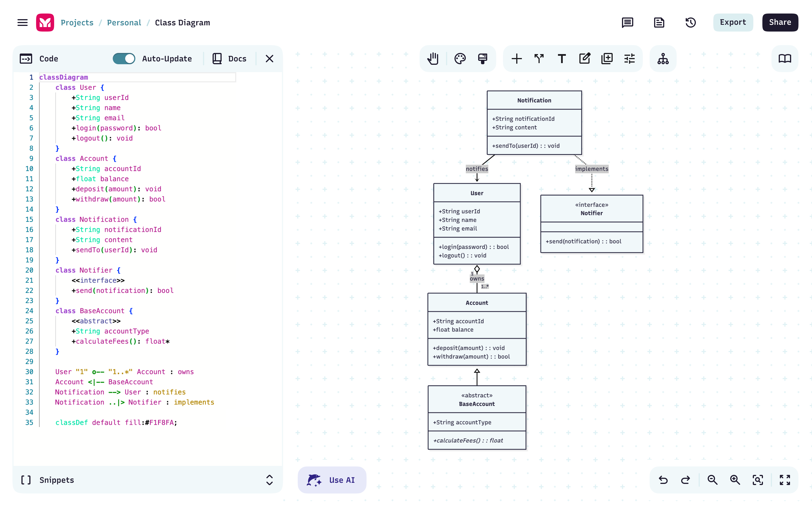812x507 pixels.
Task: Switch to the Docs tab
Action: pyautogui.click(x=230, y=58)
